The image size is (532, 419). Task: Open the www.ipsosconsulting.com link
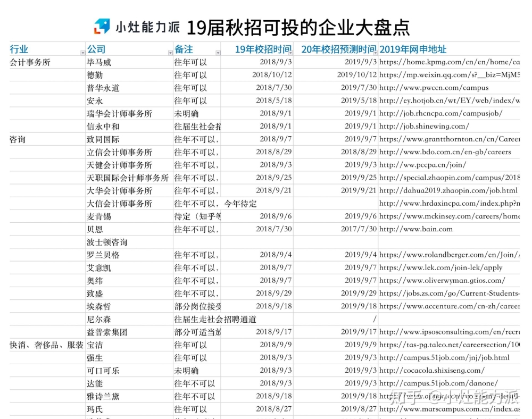pyautogui.click(x=449, y=332)
